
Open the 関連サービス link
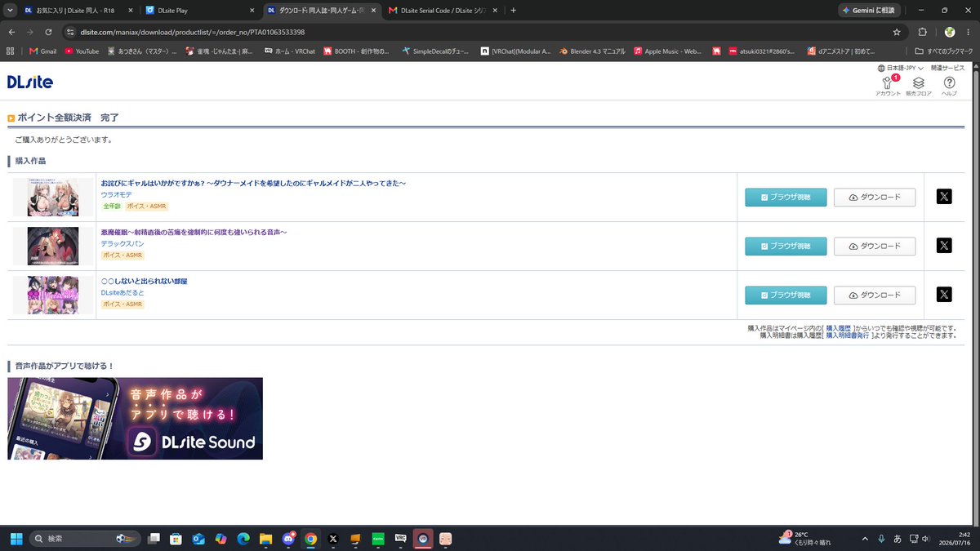click(x=947, y=68)
